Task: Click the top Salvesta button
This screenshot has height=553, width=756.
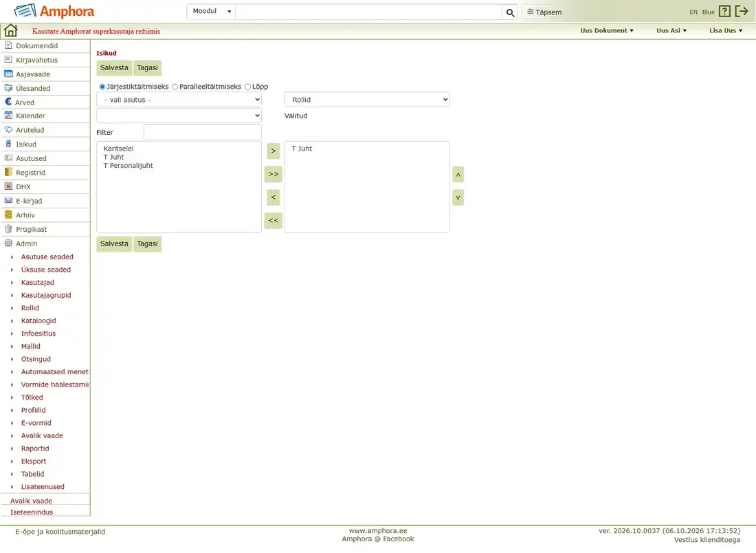Action: coord(114,67)
